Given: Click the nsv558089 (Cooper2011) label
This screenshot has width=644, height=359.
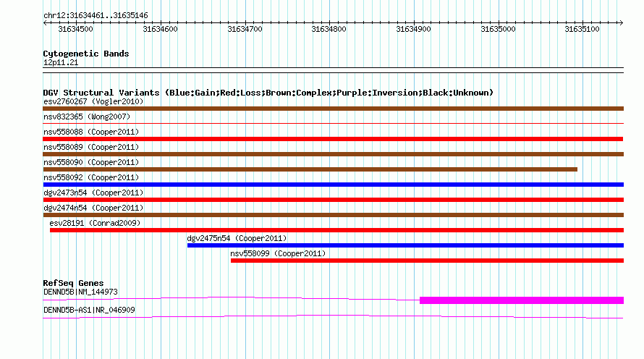Looking at the screenshot, I should click(91, 147).
